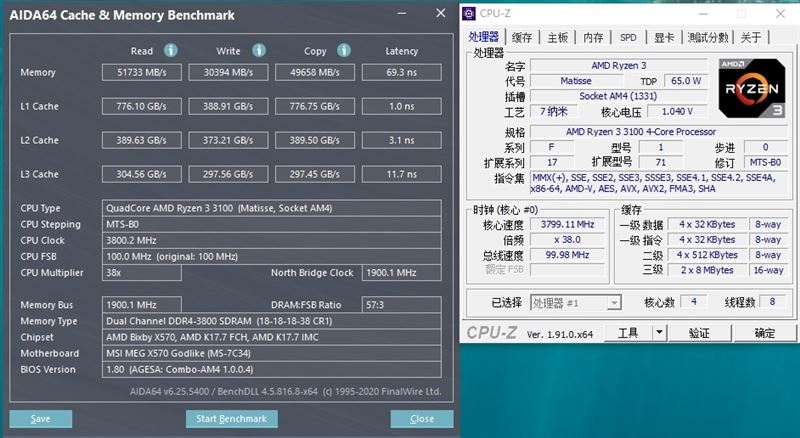This screenshot has height=438, width=800.
Task: Click the 线程数 value 8
Action: 772,302
